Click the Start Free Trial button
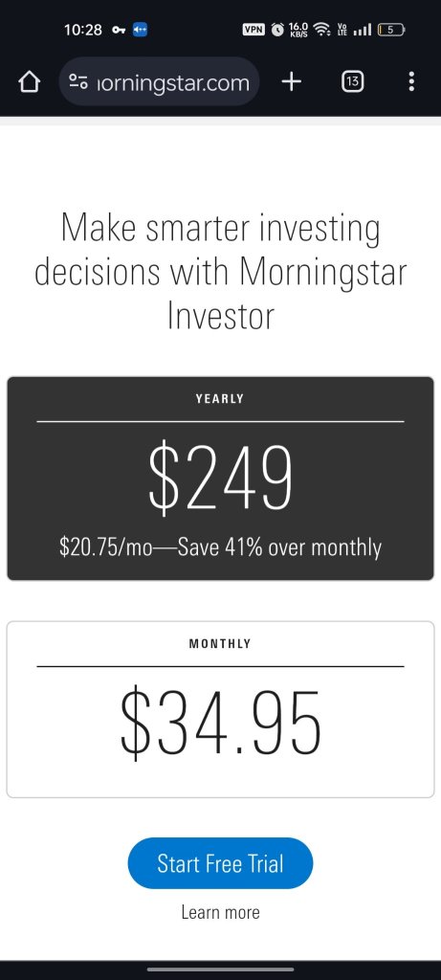Screen dimensions: 441x980 (x=220, y=863)
